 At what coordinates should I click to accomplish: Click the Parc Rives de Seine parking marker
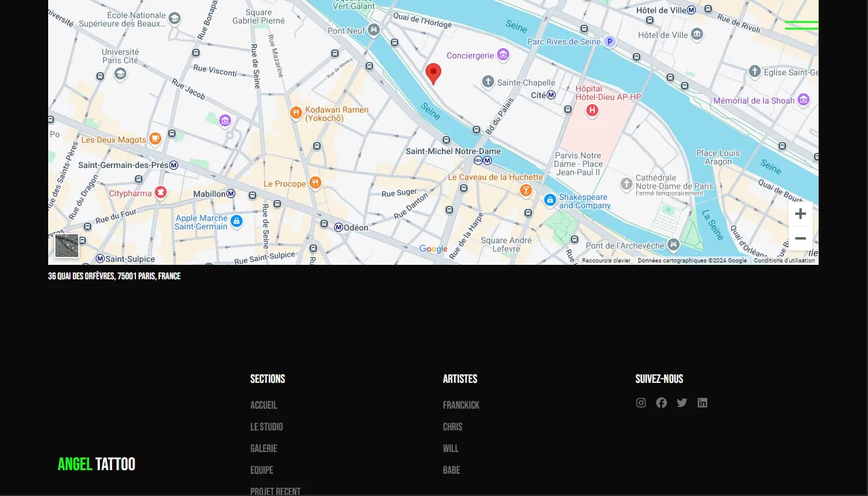610,42
